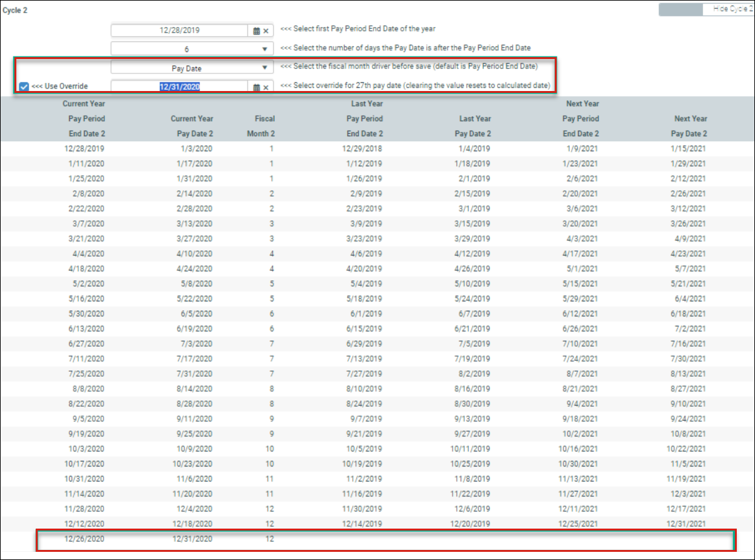Open the fiscal month driver dropdown
Viewport: 755px width, 560px height.
pyautogui.click(x=264, y=68)
